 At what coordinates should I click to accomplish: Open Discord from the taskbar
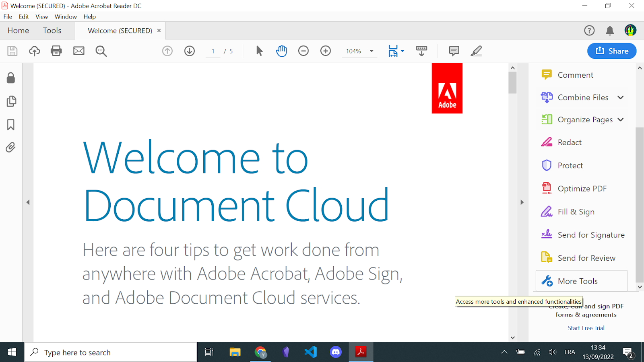point(336,352)
